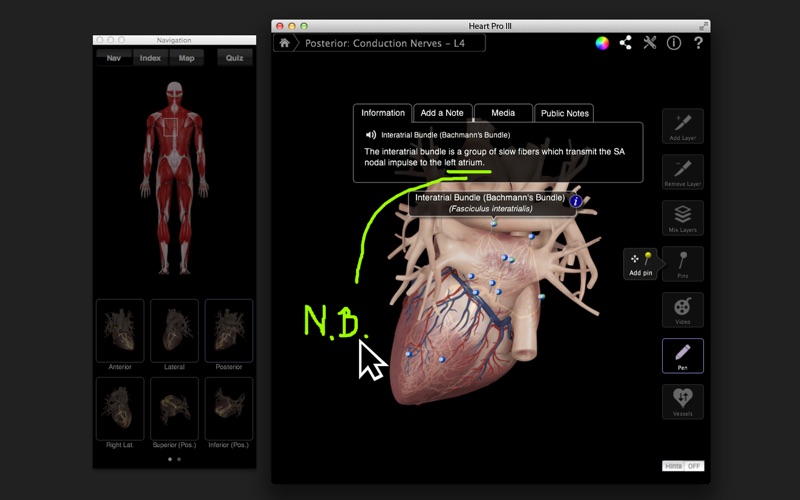
Task: Select the Pins tool
Action: pyautogui.click(x=683, y=264)
